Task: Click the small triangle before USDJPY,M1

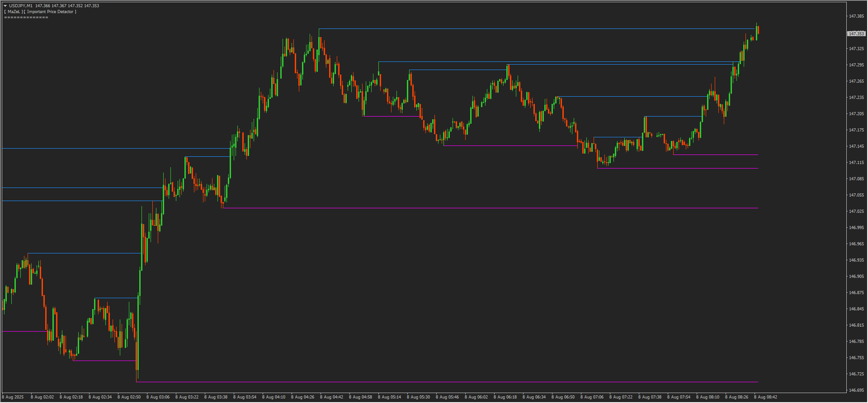Action: tap(5, 6)
